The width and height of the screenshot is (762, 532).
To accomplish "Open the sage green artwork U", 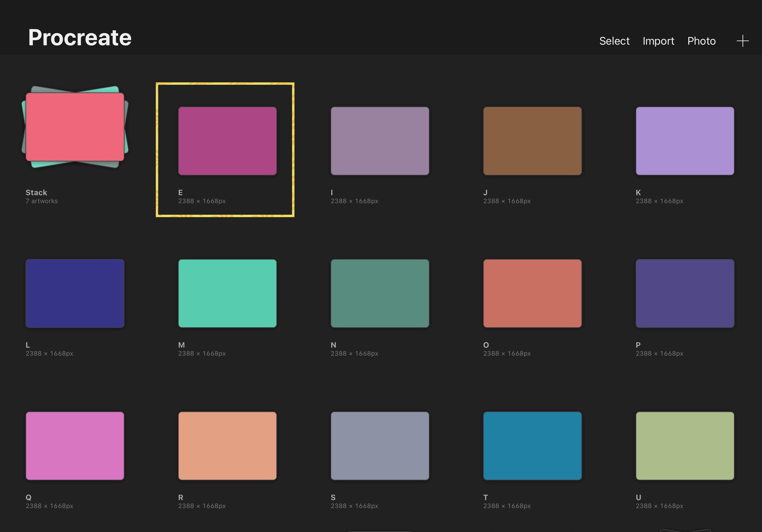I will (685, 446).
